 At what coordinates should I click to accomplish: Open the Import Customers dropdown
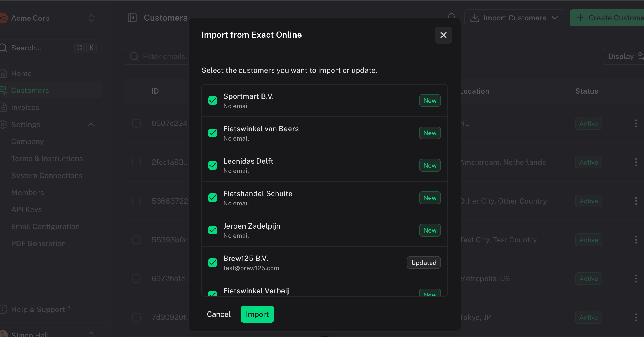[x=514, y=18]
